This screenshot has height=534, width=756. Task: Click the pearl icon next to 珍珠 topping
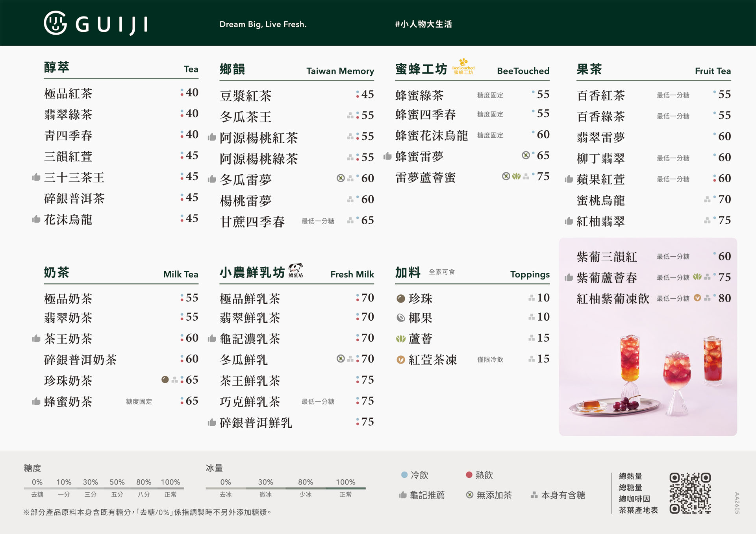point(401,299)
